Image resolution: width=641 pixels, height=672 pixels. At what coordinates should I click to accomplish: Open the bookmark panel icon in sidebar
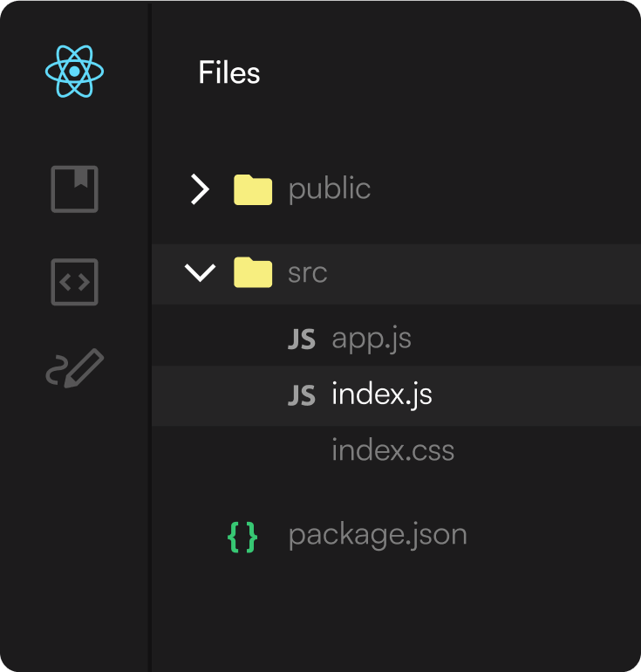coord(75,189)
